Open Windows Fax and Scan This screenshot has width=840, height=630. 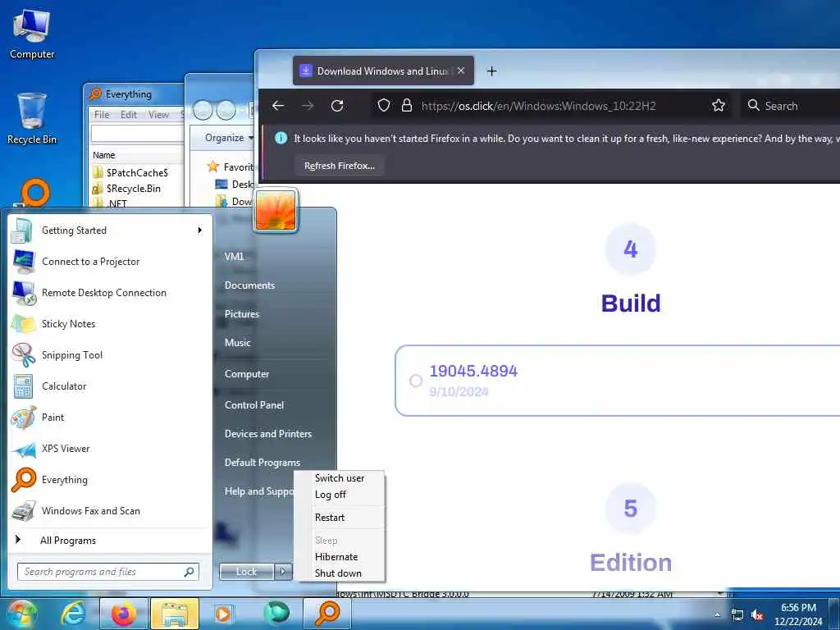[110, 510]
